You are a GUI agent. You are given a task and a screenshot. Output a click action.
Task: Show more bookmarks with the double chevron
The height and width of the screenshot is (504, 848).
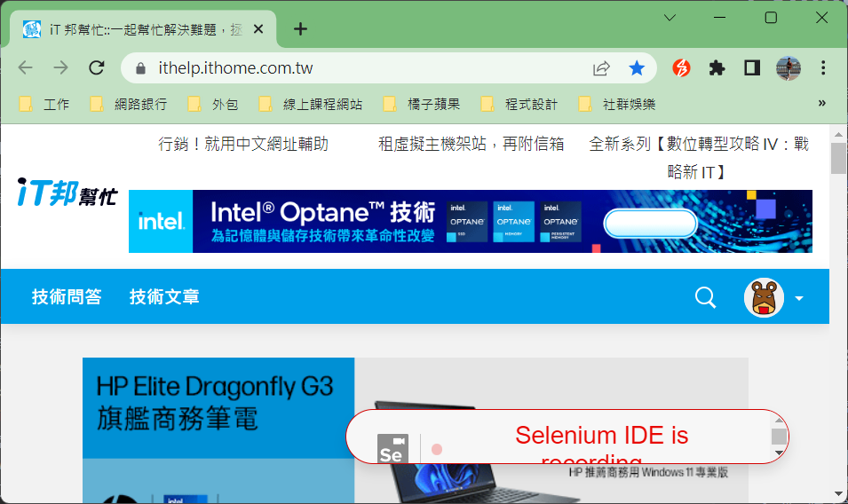pos(821,103)
